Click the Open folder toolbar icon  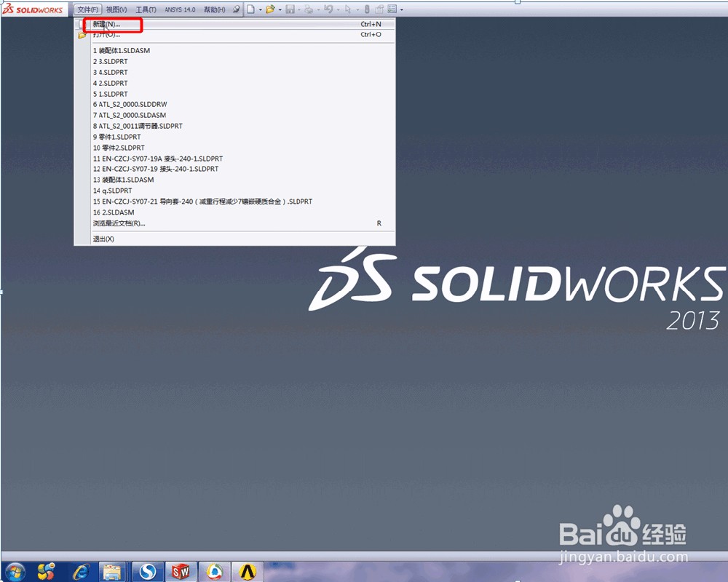click(x=270, y=9)
